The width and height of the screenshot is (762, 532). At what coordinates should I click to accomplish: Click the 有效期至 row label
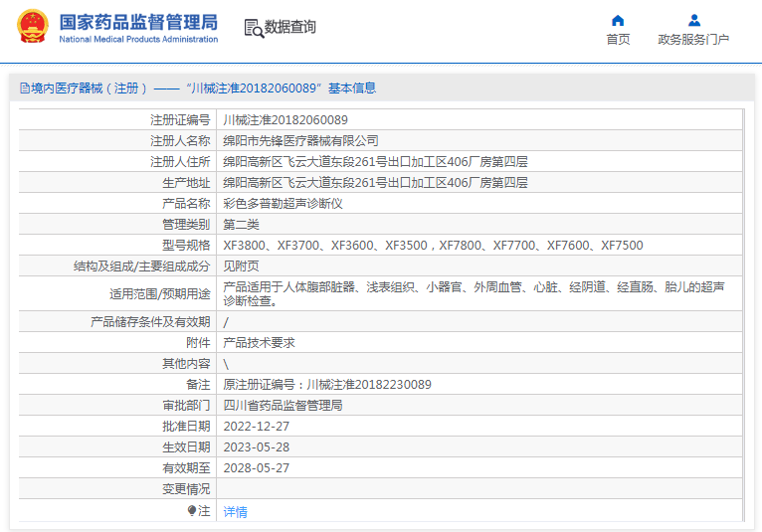pos(186,468)
